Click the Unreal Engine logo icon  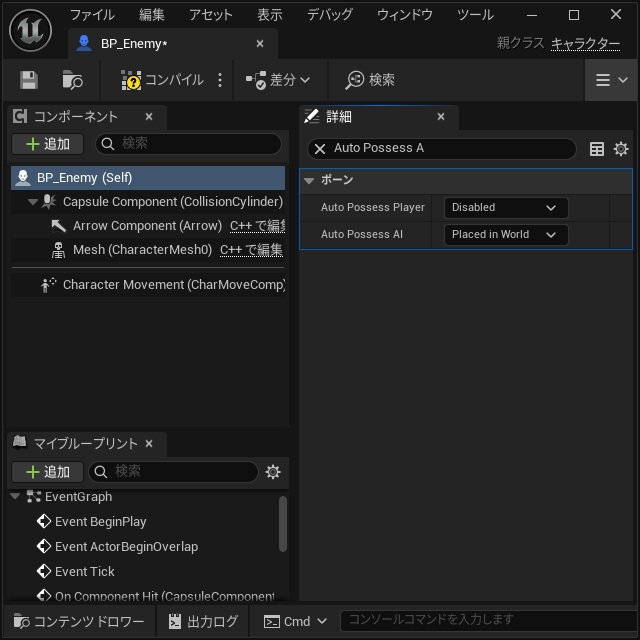click(30, 30)
